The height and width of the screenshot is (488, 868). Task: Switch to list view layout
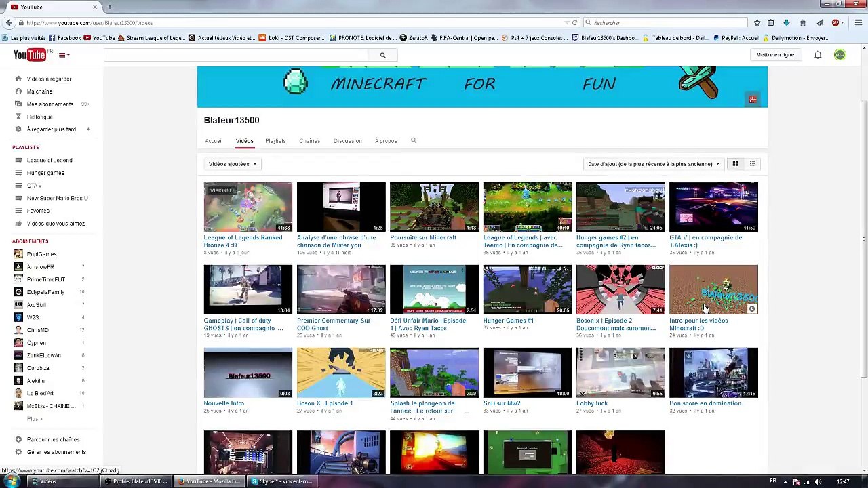point(752,164)
